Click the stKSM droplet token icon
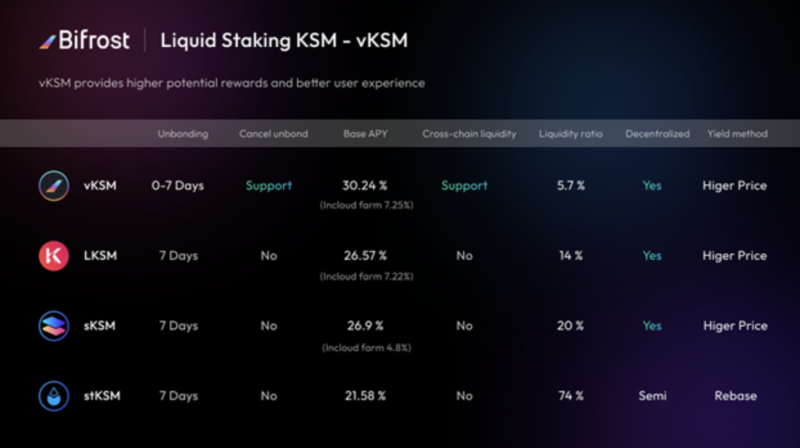 click(54, 396)
